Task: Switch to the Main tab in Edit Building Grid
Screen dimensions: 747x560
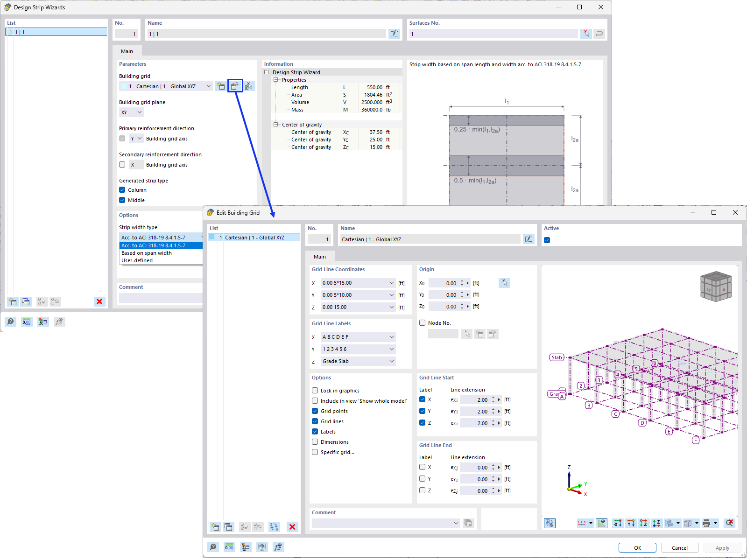Action: tap(320, 256)
